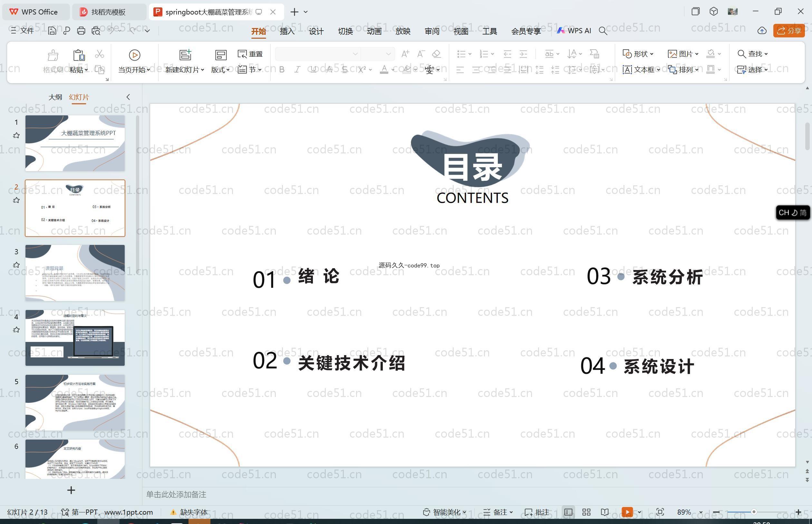Click the Share button
Screen dimensions: 812x524
coord(789,31)
